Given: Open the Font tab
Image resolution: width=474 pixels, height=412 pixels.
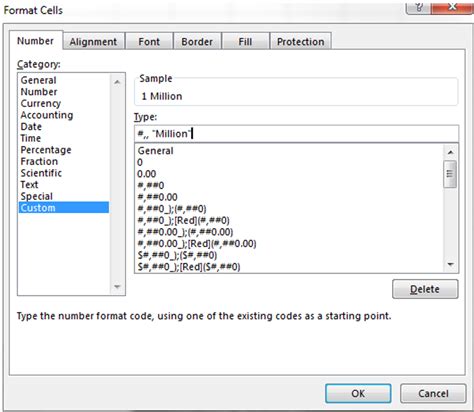Looking at the screenshot, I should (x=149, y=42).
